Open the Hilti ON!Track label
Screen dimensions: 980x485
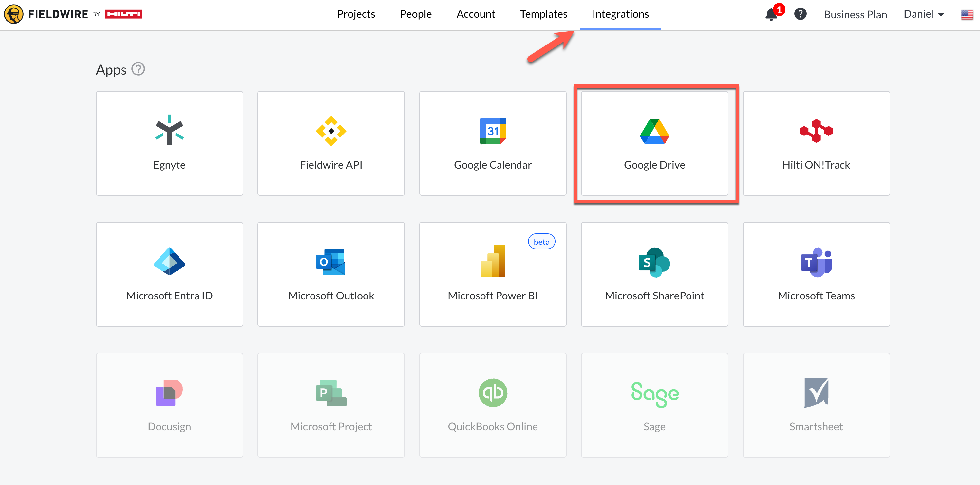(x=816, y=165)
